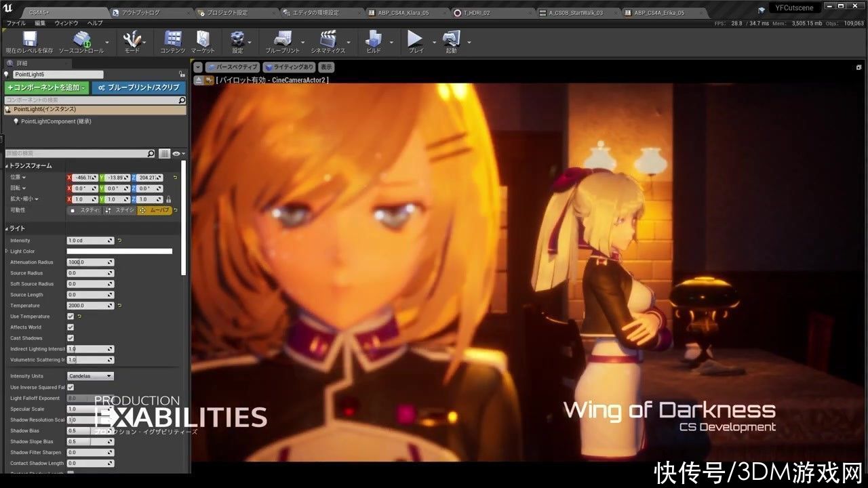868x488 pixels.
Task: Open the Marketplace (マーケット) icon
Action: [x=203, y=39]
